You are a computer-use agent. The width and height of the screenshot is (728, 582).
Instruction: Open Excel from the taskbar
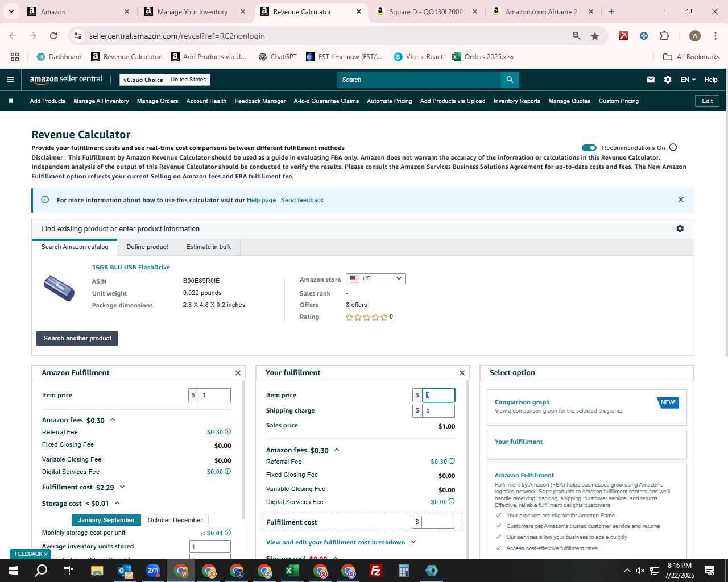coord(292,571)
